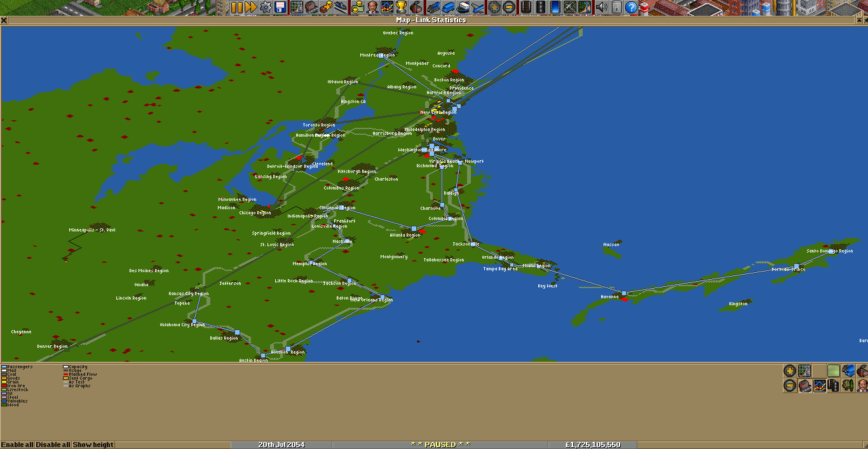
Task: Open the station list icon
Action: 341,7
